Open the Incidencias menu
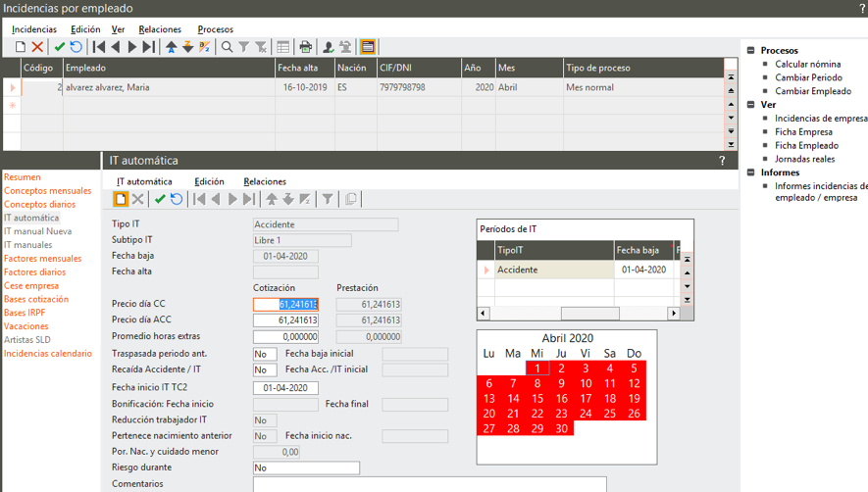The width and height of the screenshot is (868, 492). click(x=34, y=29)
